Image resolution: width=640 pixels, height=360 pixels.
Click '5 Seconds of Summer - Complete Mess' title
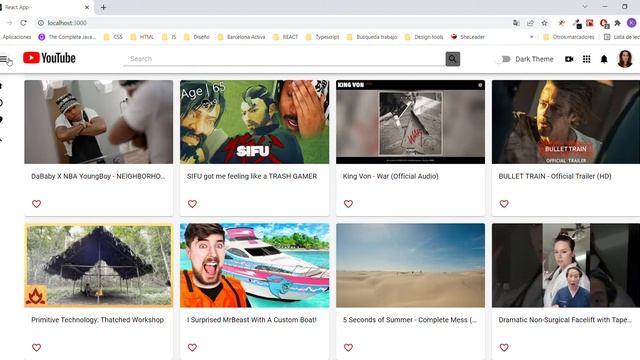410,320
